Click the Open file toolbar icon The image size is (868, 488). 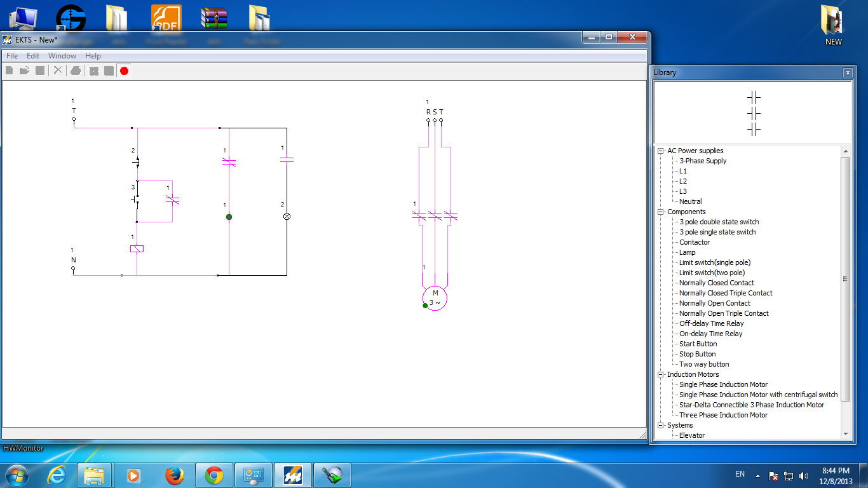pyautogui.click(x=25, y=71)
